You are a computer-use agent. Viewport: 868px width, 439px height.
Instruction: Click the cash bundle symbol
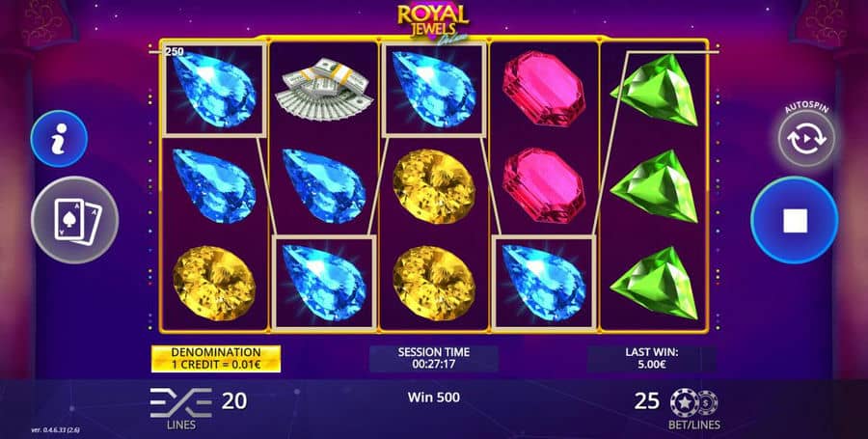[x=324, y=89]
